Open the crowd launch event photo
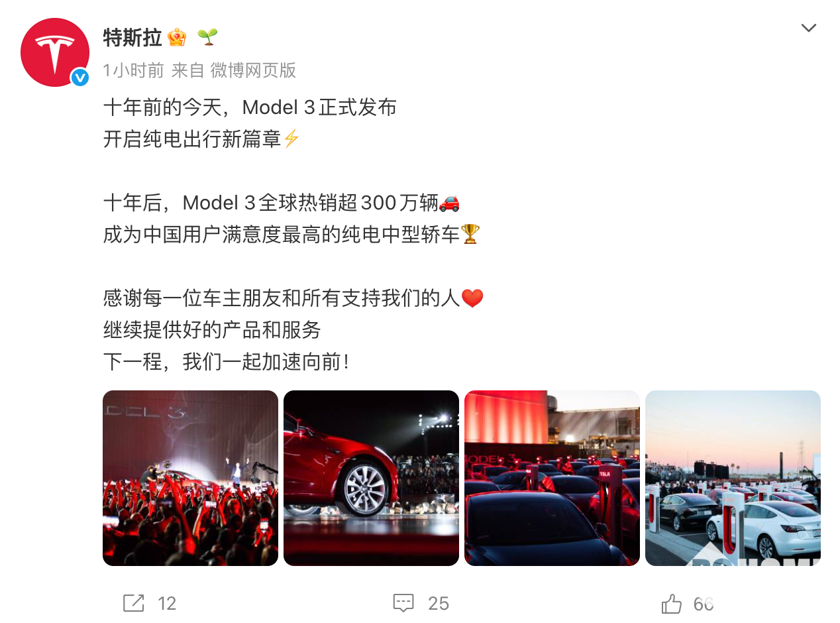 click(190, 478)
